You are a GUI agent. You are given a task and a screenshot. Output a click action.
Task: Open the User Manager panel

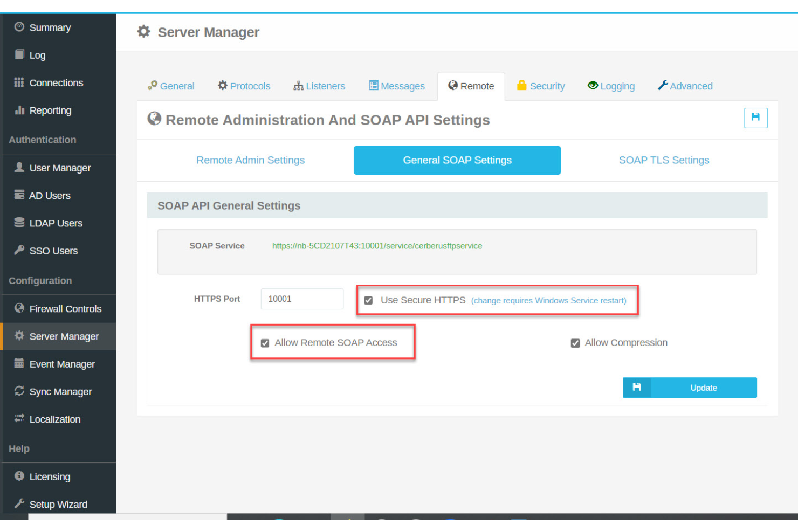60,168
